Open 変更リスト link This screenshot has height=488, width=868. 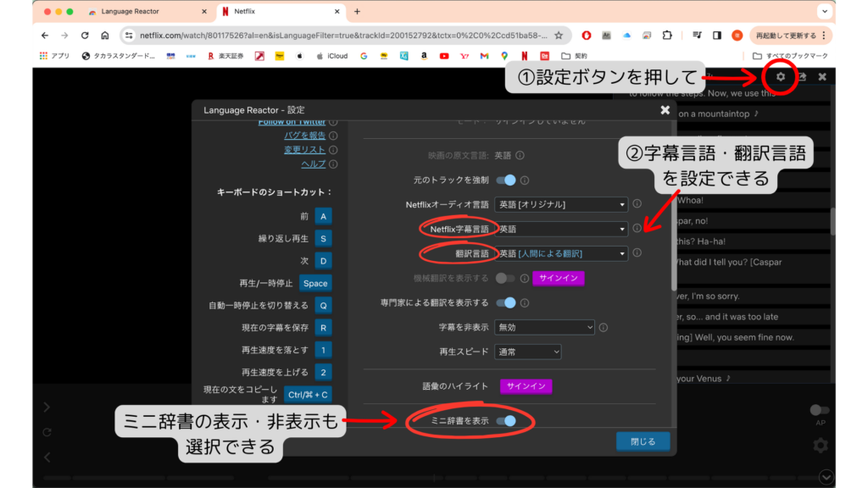(305, 150)
